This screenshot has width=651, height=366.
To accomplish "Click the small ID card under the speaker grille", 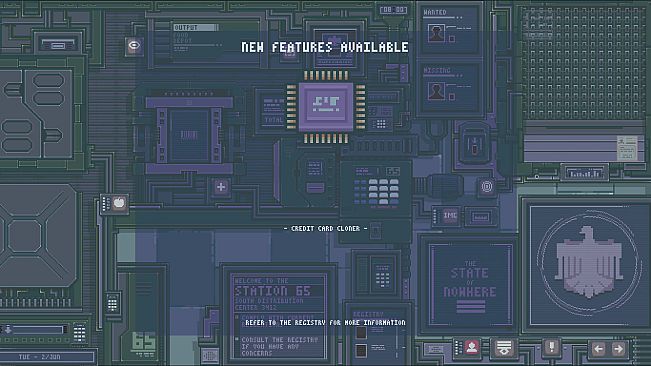I will click(627, 148).
